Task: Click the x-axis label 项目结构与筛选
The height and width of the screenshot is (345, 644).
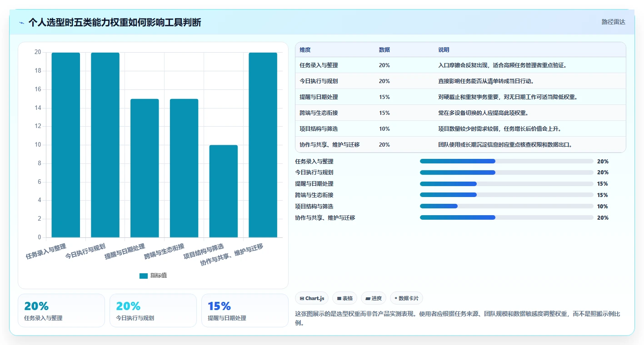Action: pos(204,251)
